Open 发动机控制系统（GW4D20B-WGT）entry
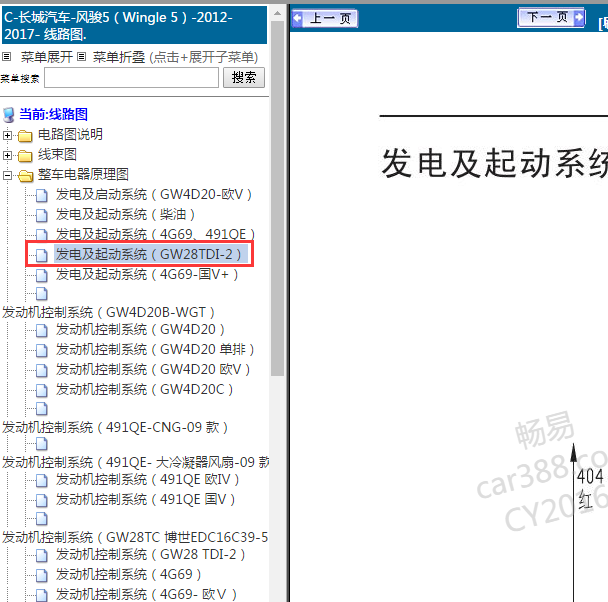Screen dimensions: 608x602 (x=109, y=312)
